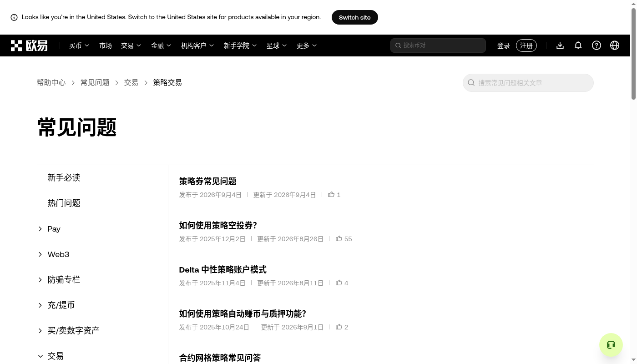
Task: Open the customer support chat bubble
Action: click(611, 345)
